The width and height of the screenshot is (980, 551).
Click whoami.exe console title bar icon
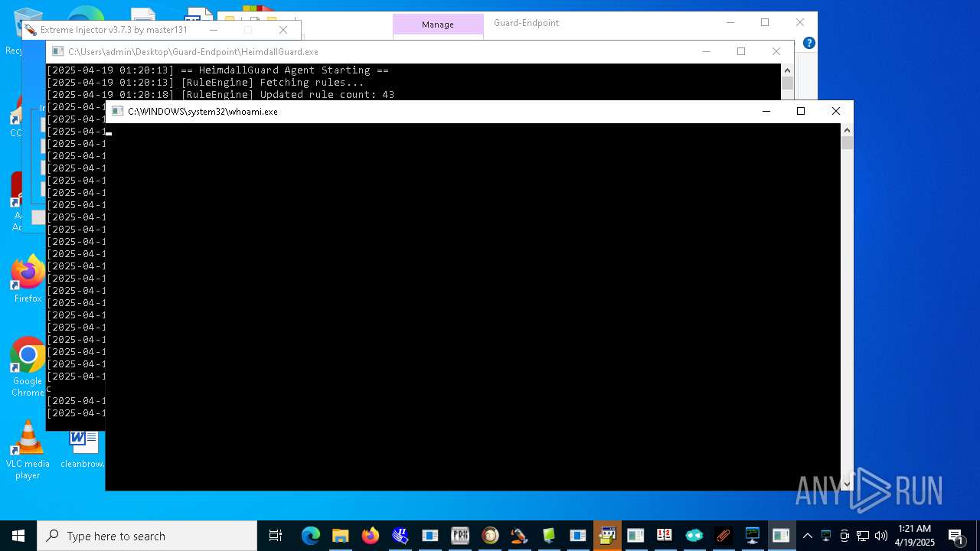click(118, 111)
